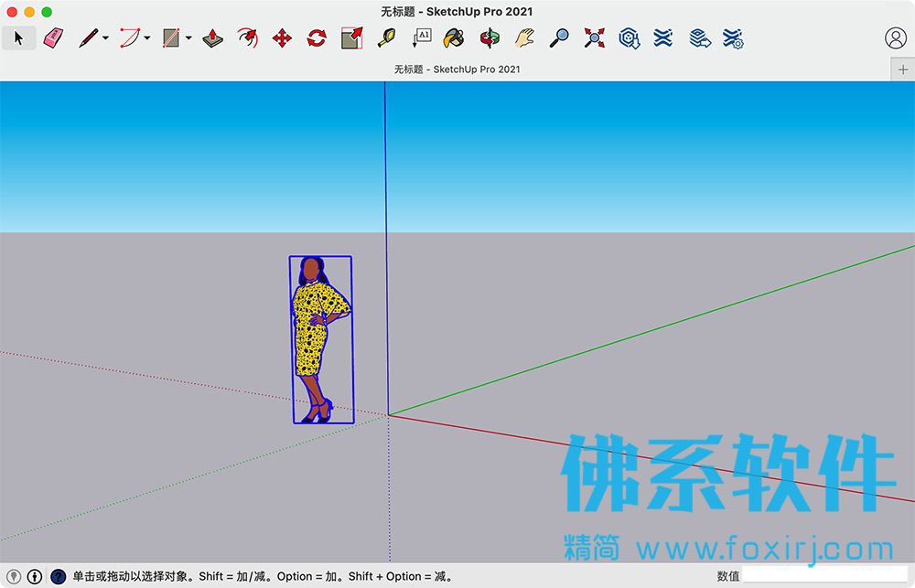Click the geo-location status icon
Viewport: 915px width, 588px height.
(x=14, y=576)
